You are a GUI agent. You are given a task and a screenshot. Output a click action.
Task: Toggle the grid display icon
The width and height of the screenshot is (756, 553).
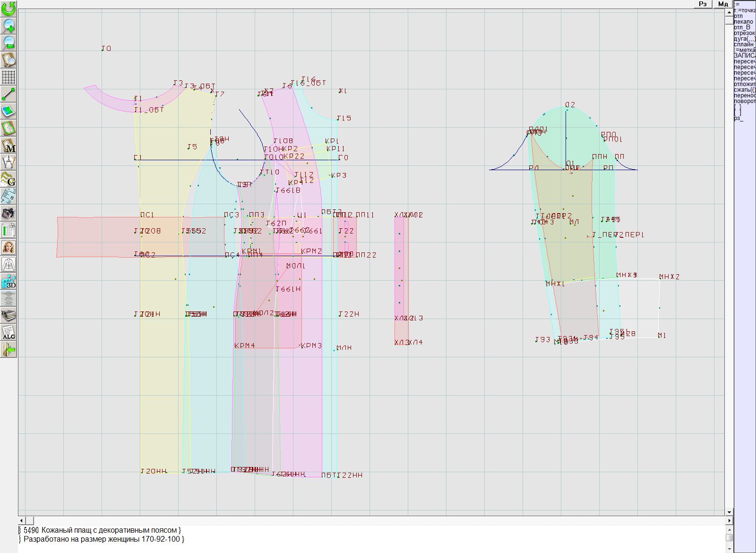pyautogui.click(x=9, y=77)
